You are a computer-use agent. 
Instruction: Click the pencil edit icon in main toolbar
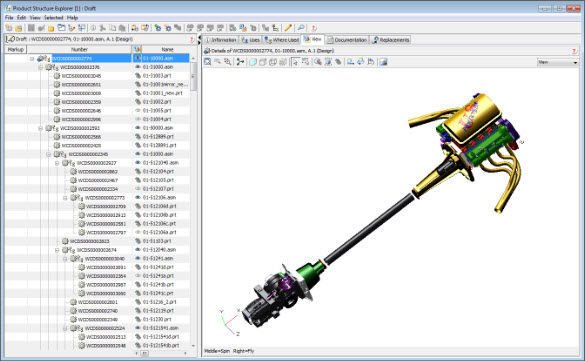(288, 28)
